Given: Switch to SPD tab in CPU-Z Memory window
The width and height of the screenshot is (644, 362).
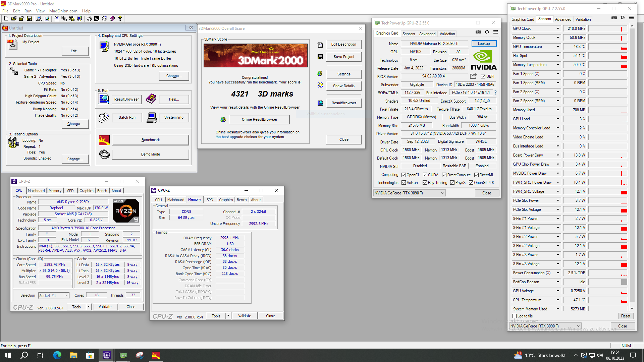Looking at the screenshot, I should (x=210, y=200).
